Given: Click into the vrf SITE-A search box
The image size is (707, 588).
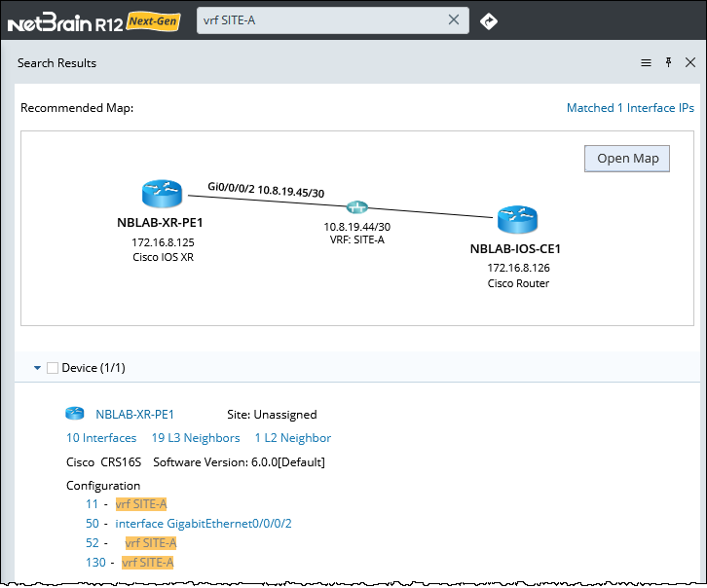Looking at the screenshot, I should click(x=321, y=19).
